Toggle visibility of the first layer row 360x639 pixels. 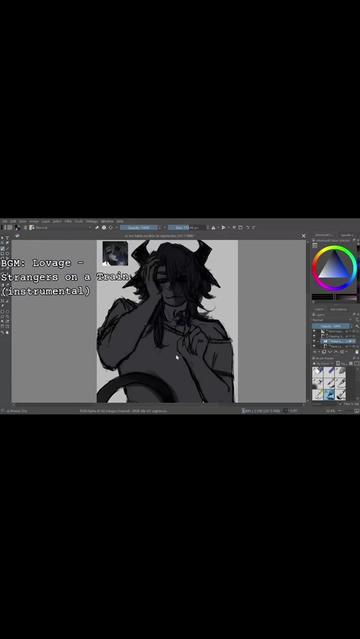[x=314, y=331]
